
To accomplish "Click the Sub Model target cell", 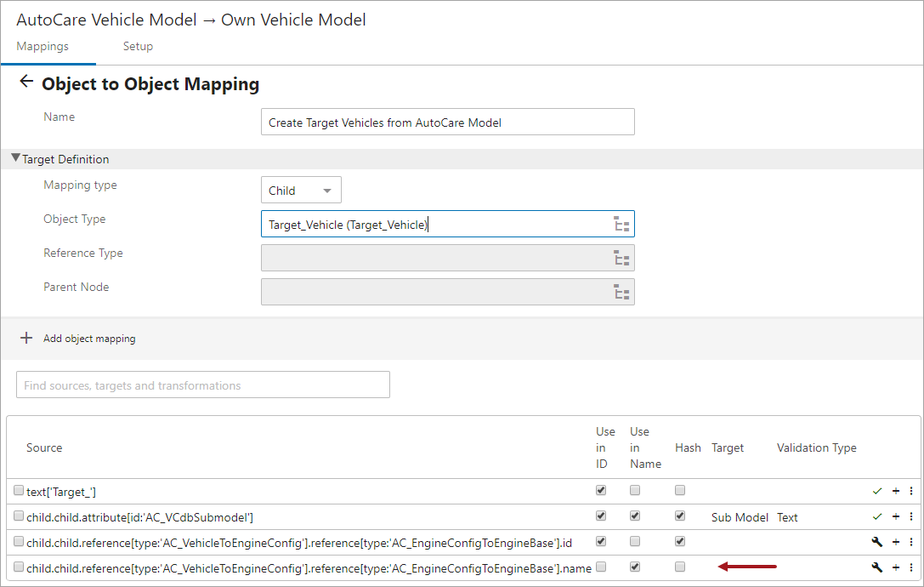I will (740, 517).
